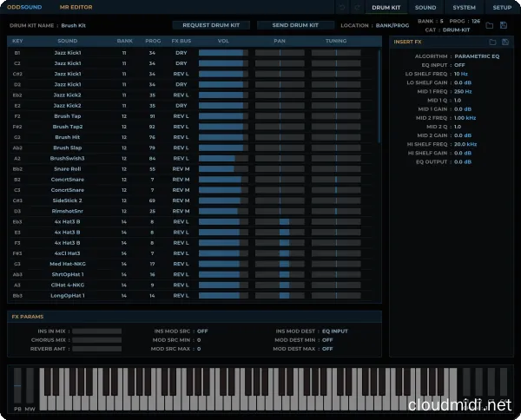Change MOD DEST MIN value OFF
Screen dimensions: 521x420
(327, 340)
